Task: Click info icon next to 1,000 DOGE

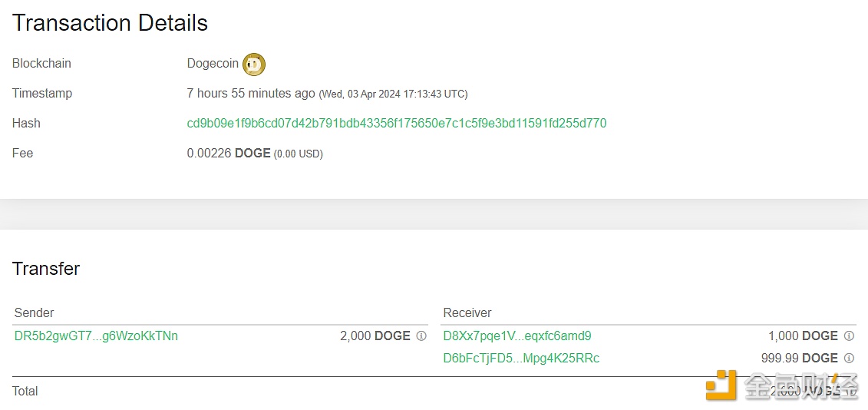Action: [x=849, y=336]
